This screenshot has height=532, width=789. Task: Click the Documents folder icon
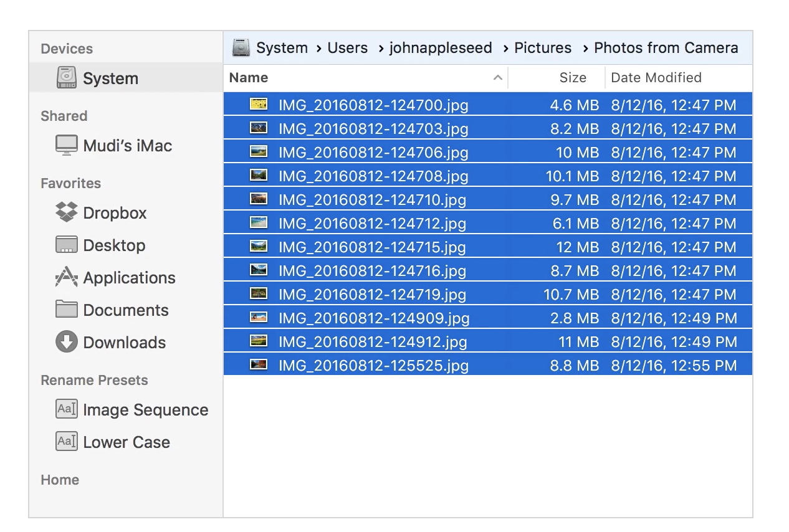(67, 310)
